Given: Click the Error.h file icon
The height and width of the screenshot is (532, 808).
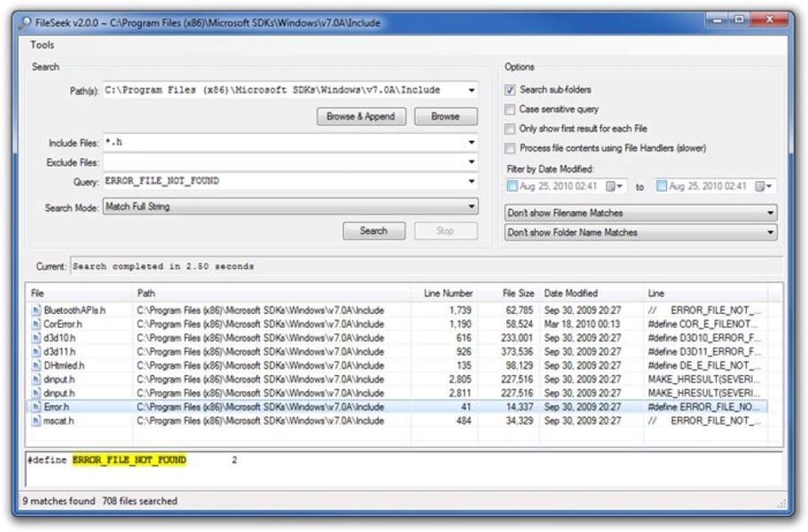Looking at the screenshot, I should pyautogui.click(x=36, y=407).
